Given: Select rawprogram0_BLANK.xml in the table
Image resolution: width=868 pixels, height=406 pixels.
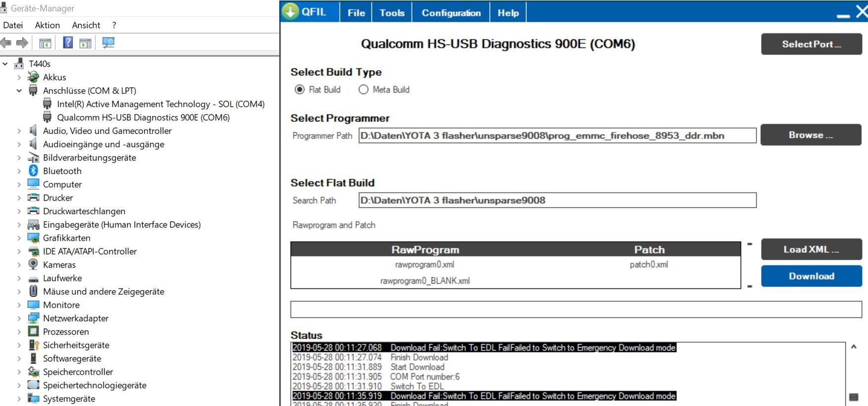Looking at the screenshot, I should [x=425, y=281].
